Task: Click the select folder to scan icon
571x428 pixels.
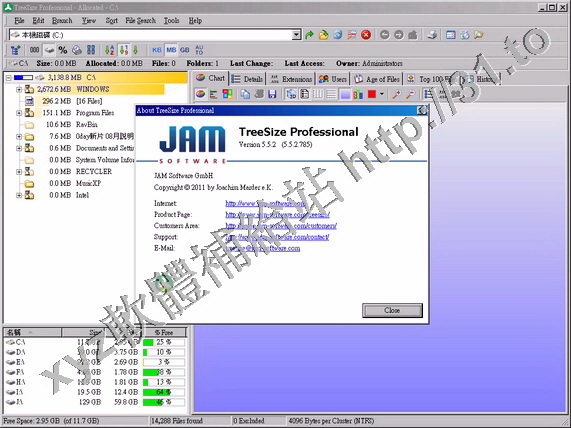Action: (x=323, y=35)
